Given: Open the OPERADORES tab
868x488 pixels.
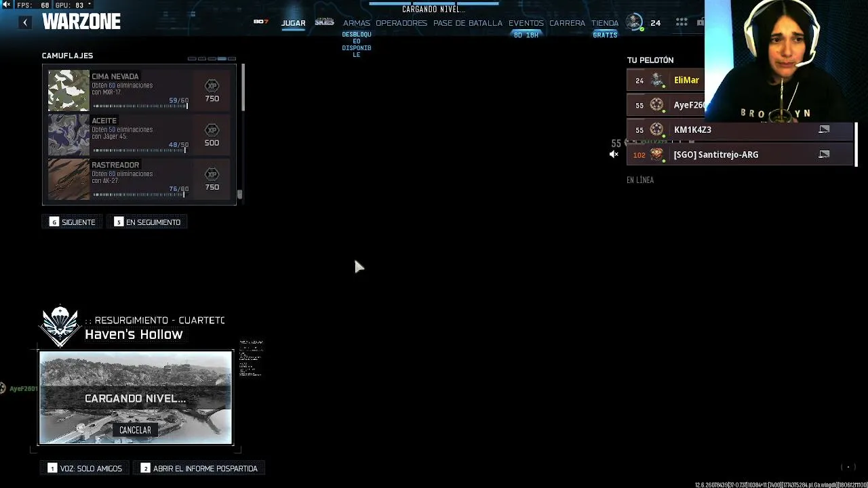Looking at the screenshot, I should tap(401, 23).
